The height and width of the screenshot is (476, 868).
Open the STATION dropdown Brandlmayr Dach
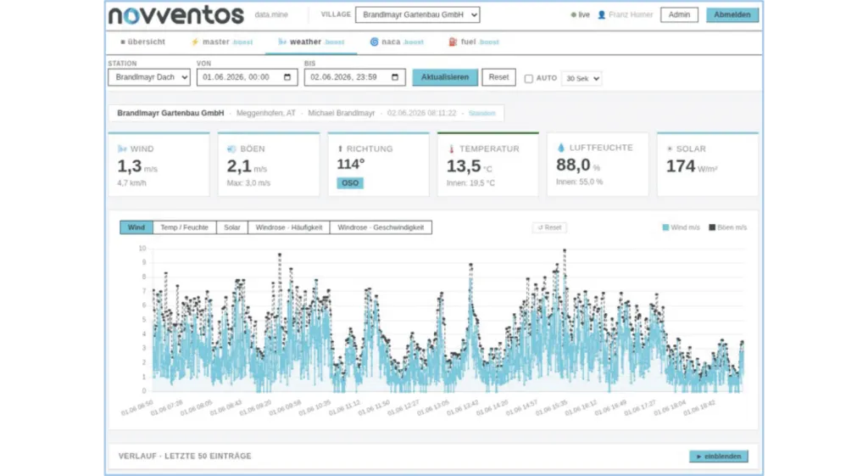[149, 77]
